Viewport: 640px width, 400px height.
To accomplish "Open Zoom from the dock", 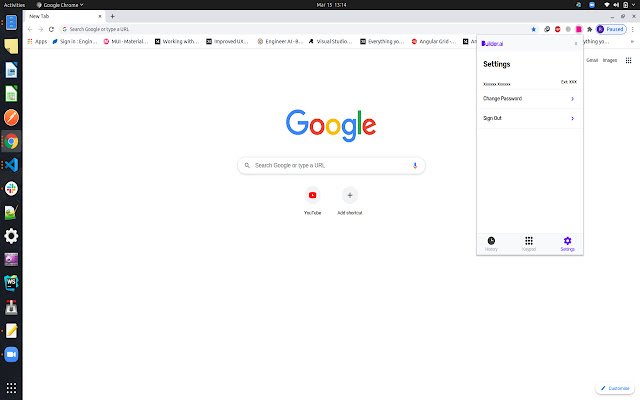I will coord(11,354).
